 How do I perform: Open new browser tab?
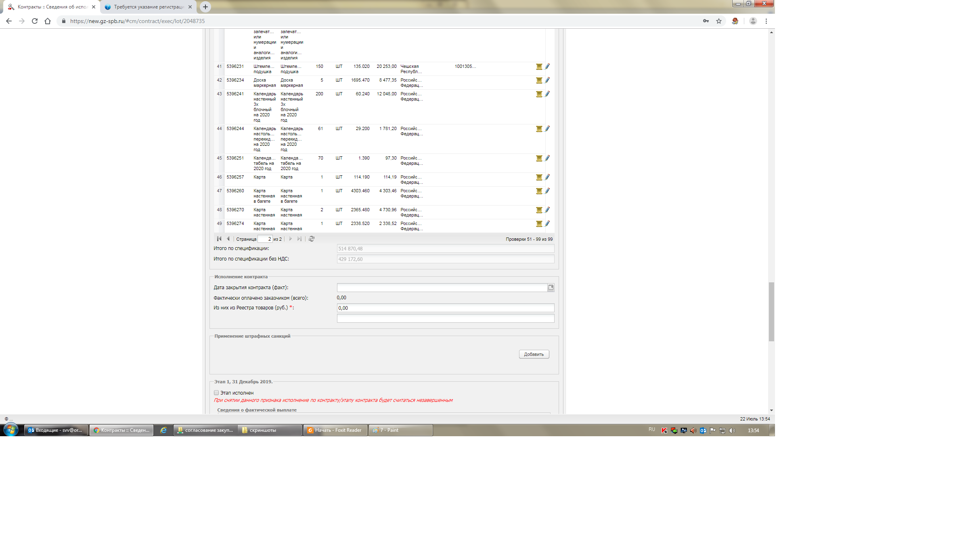(x=205, y=7)
